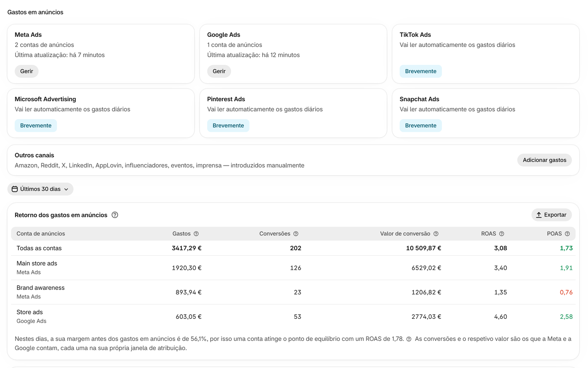Click total spend value 3417,29 €
This screenshot has height=368, width=588.
point(187,248)
